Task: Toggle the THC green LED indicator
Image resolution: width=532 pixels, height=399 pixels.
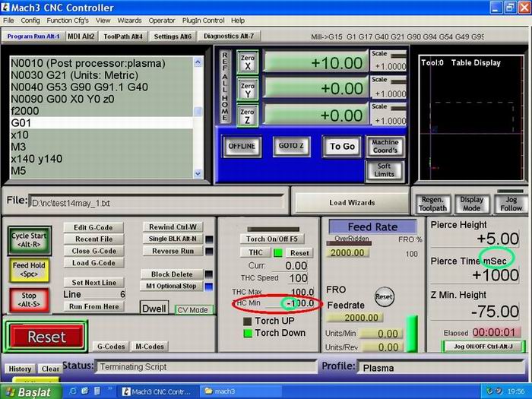Action: click(x=278, y=253)
